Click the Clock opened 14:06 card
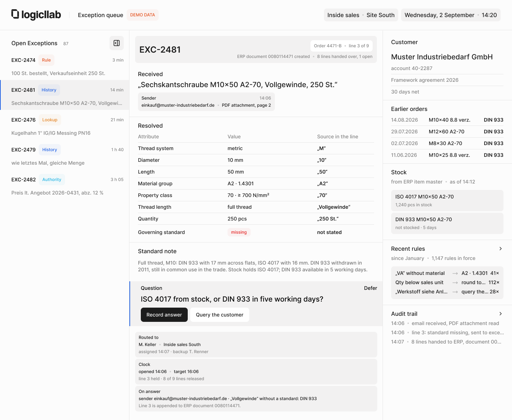512x420 pixels. pyautogui.click(x=256, y=372)
